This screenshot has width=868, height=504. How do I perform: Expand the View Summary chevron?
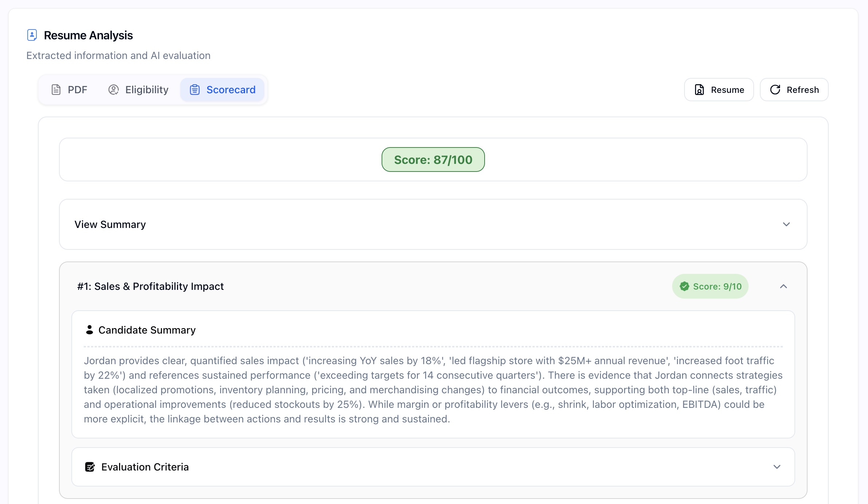pyautogui.click(x=786, y=224)
